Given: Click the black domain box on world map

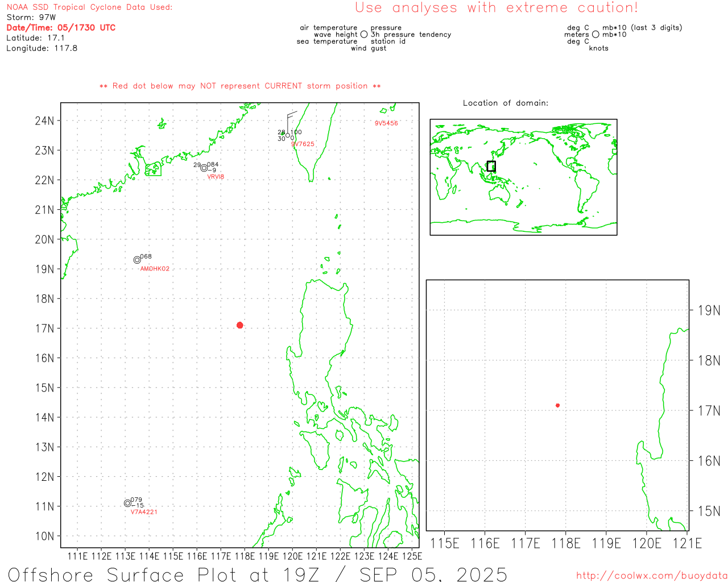Looking at the screenshot, I should (491, 166).
